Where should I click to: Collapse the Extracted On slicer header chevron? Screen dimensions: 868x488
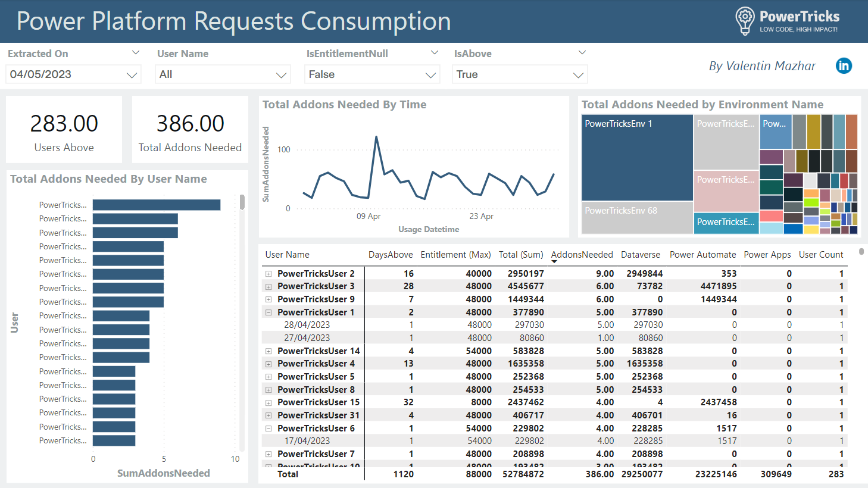point(136,53)
